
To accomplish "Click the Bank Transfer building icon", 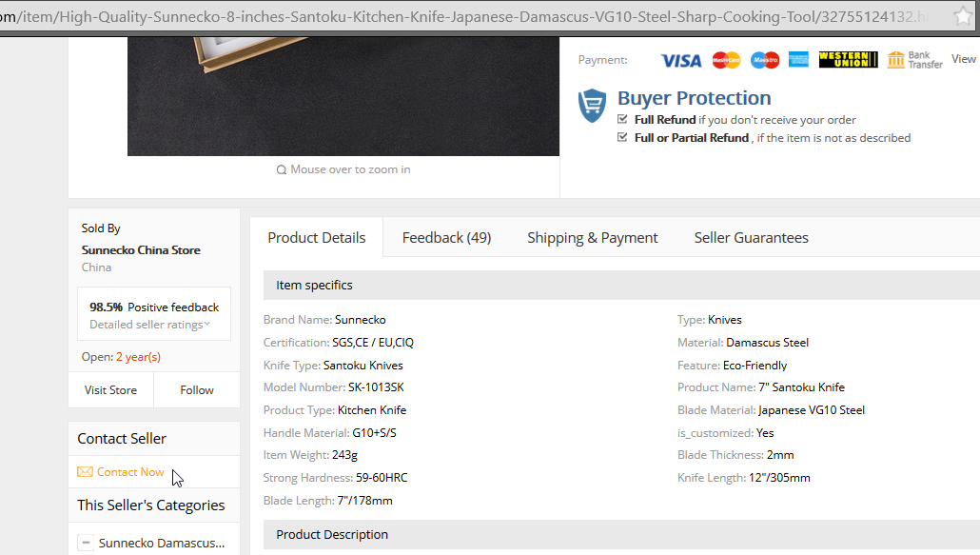I will coord(896,60).
